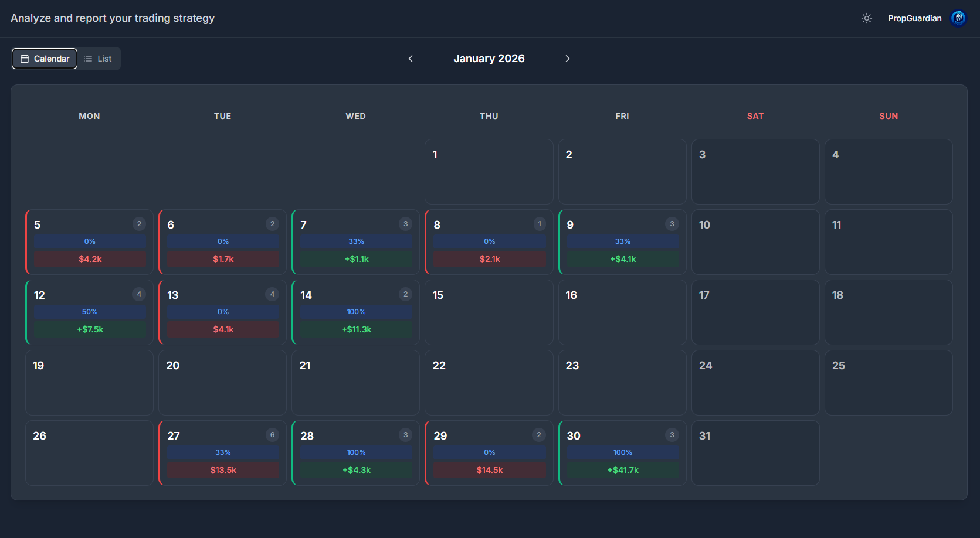980x538 pixels.
Task: Open the January 14 trading details
Action: tap(355, 312)
